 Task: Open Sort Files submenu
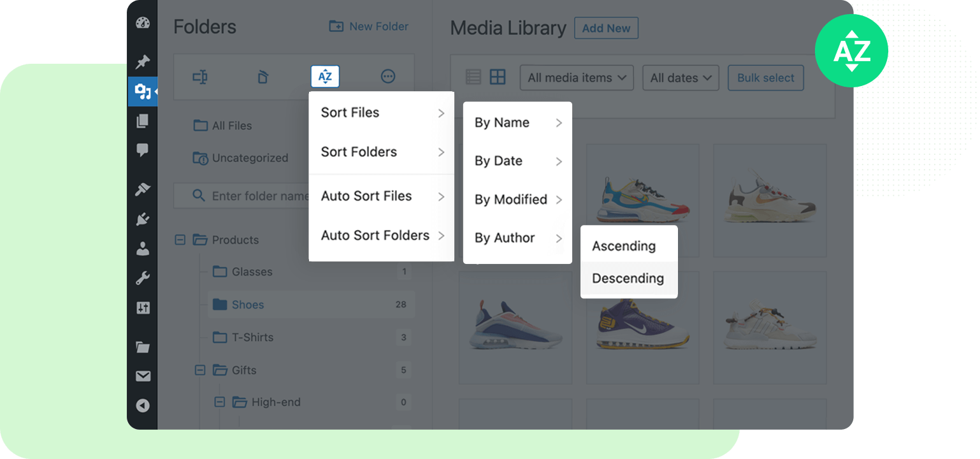pos(381,113)
